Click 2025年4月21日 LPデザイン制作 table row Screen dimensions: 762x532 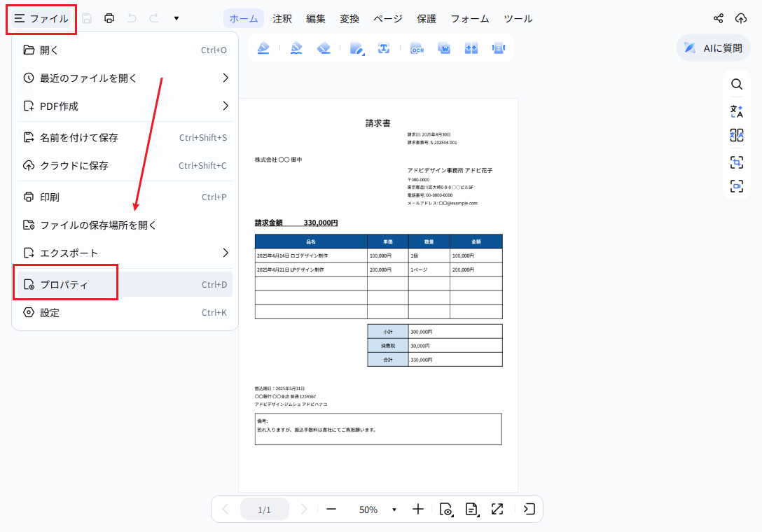[x=379, y=269]
